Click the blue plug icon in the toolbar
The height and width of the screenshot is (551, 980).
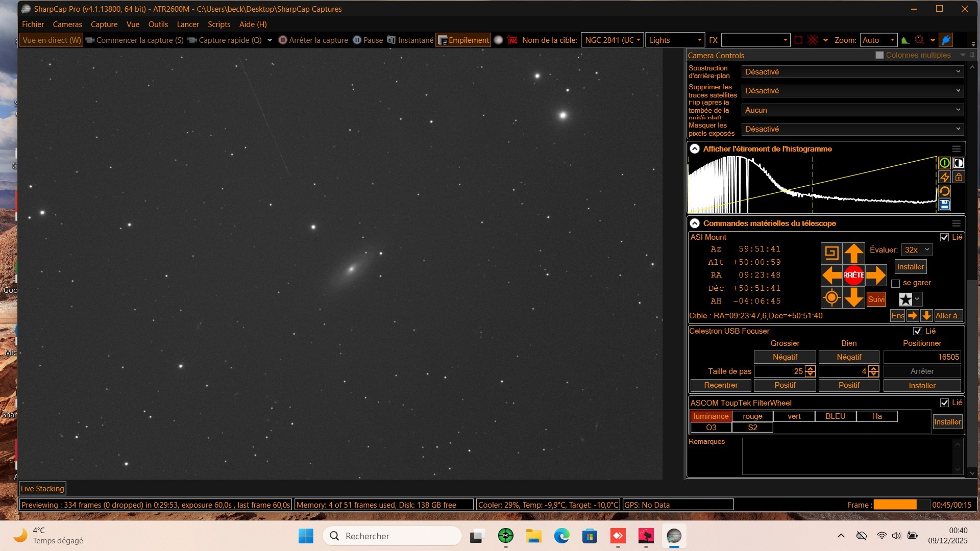tap(946, 40)
